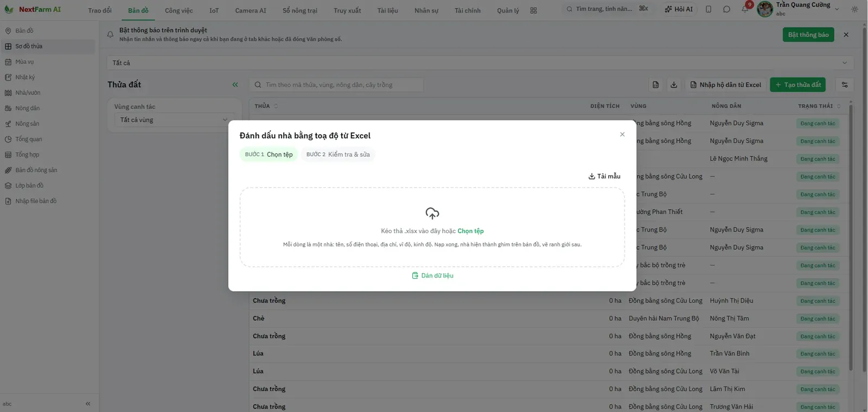Collapse the Thửa đất filter panel
The width and height of the screenshot is (868, 412).
click(235, 85)
